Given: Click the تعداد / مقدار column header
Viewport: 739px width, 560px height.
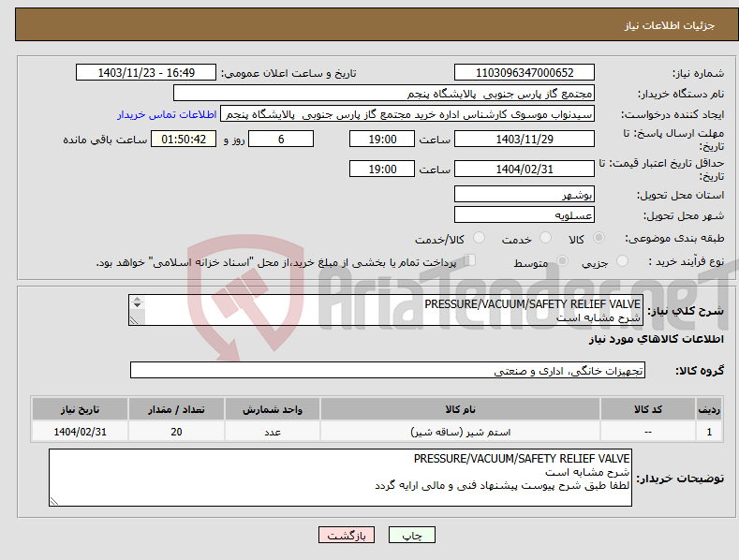Looking at the screenshot, I should [176, 409].
